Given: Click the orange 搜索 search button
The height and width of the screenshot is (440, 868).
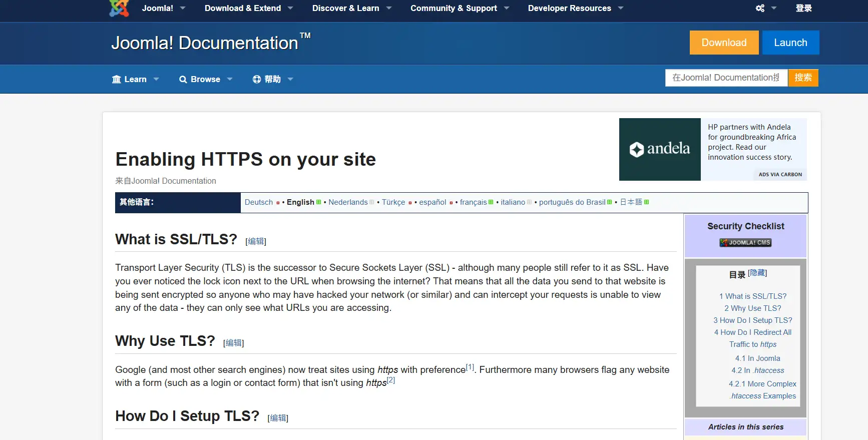Looking at the screenshot, I should click(803, 78).
